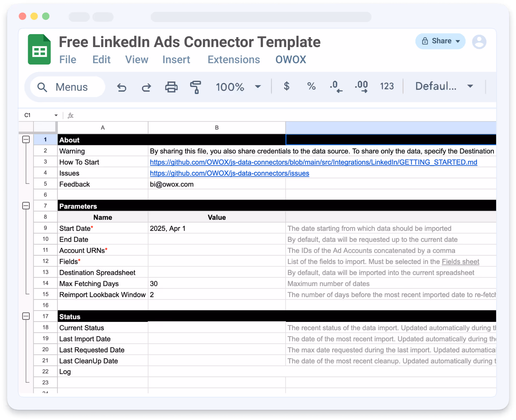Select the Last CleanUp Date label cell
Image resolution: width=516 pixels, height=420 pixels.
point(103,361)
